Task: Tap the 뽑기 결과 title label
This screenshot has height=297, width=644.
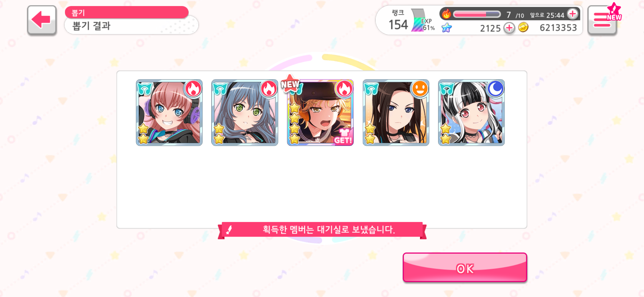Action: 91,26
